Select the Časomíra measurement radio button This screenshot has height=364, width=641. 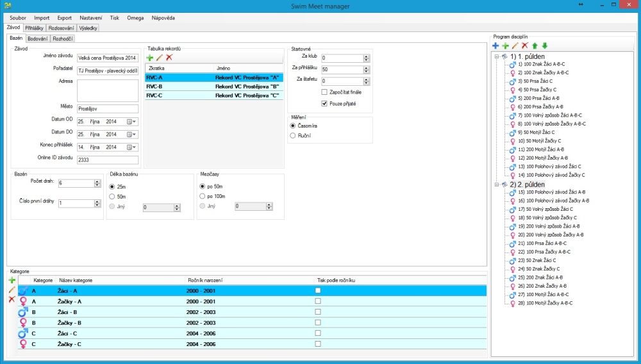(x=293, y=126)
